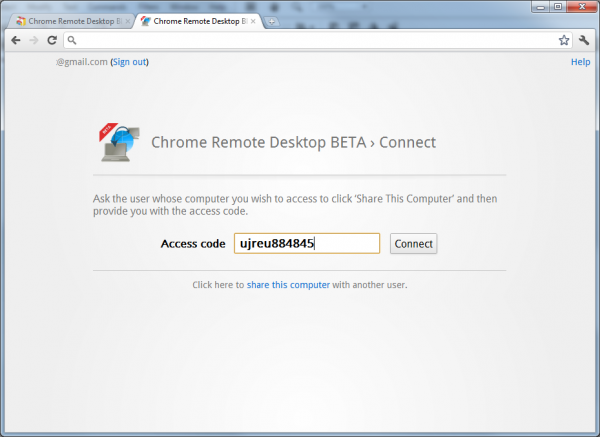Reload the current page
The height and width of the screenshot is (437, 600).
(52, 40)
